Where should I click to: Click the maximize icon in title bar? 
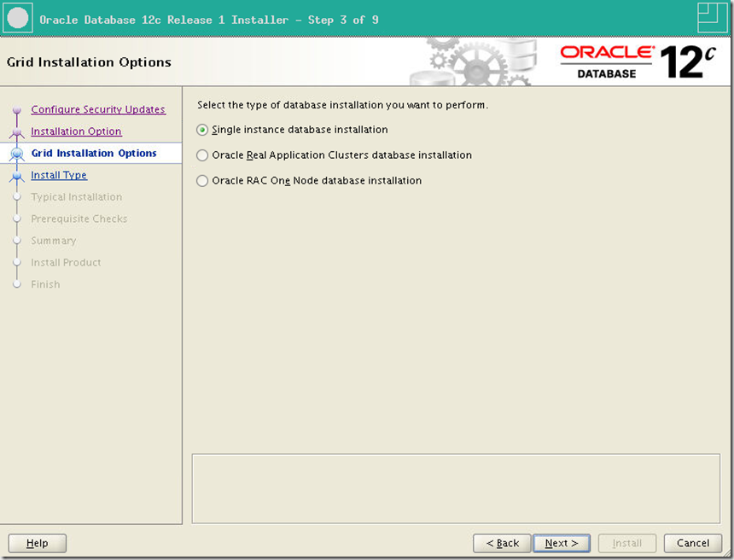click(x=712, y=18)
